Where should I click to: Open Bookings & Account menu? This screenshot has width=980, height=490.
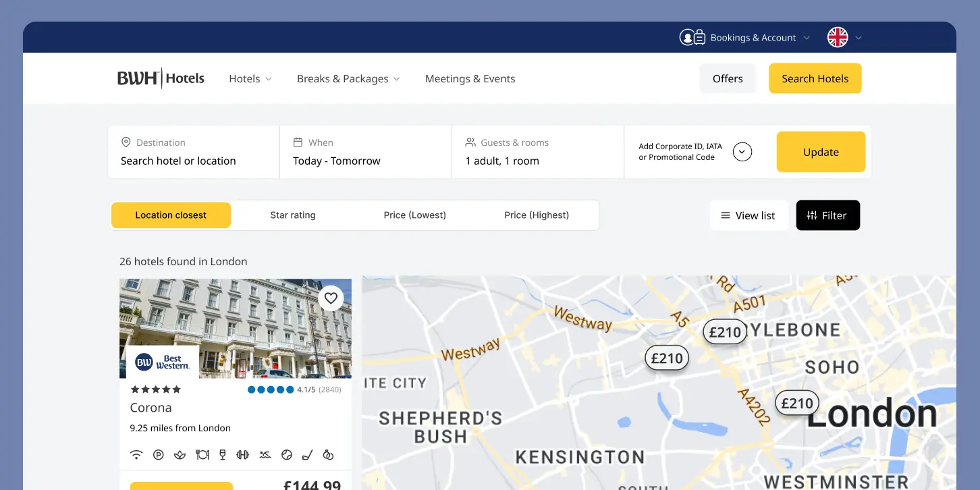[753, 37]
